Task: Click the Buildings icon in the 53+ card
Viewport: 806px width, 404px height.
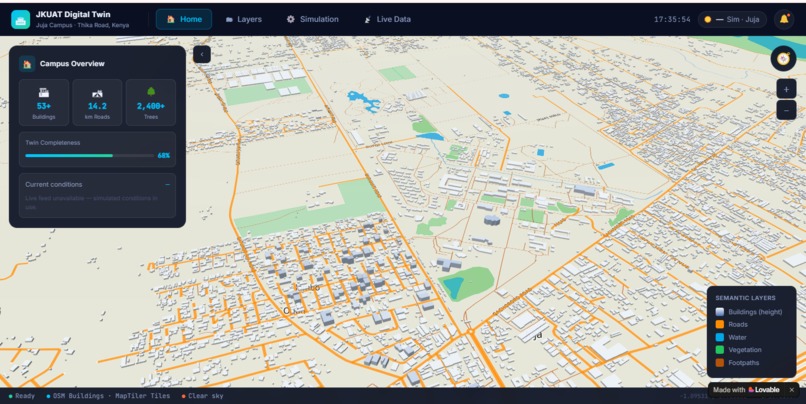Action: (x=44, y=93)
